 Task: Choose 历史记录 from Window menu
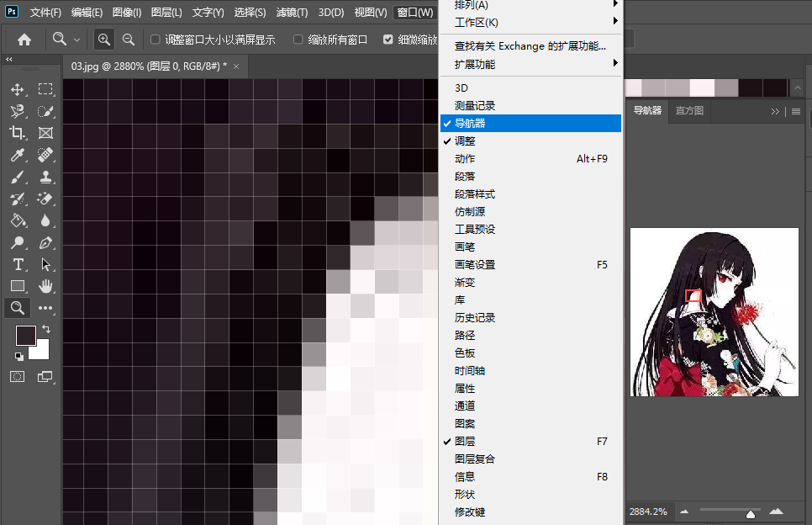[x=530, y=318]
